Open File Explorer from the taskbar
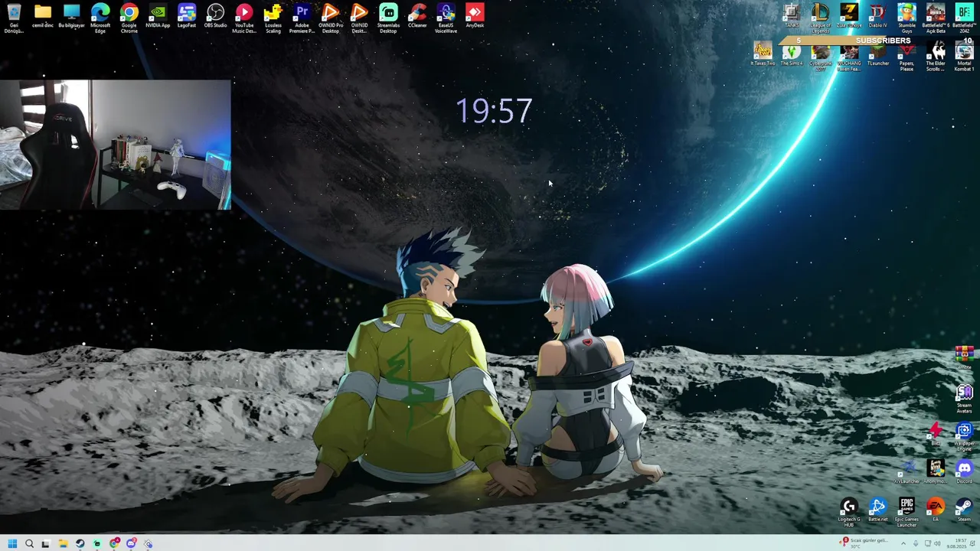Viewport: 980px width, 551px height. tap(63, 543)
